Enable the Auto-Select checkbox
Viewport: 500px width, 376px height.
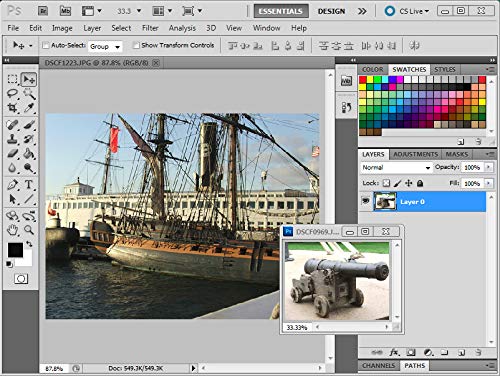pos(46,45)
